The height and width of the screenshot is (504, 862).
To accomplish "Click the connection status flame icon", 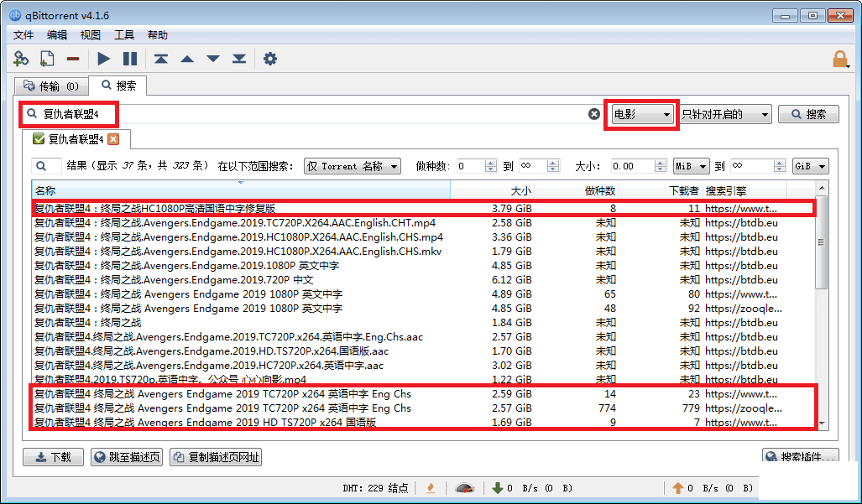I will [x=431, y=487].
